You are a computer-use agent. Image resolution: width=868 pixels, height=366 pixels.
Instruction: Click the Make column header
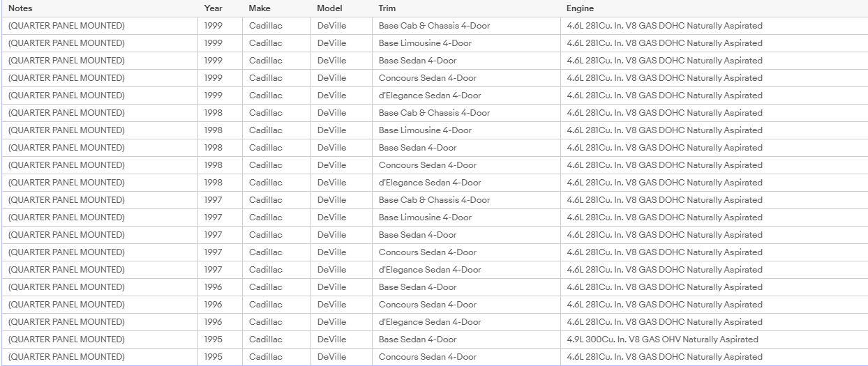click(277, 8)
